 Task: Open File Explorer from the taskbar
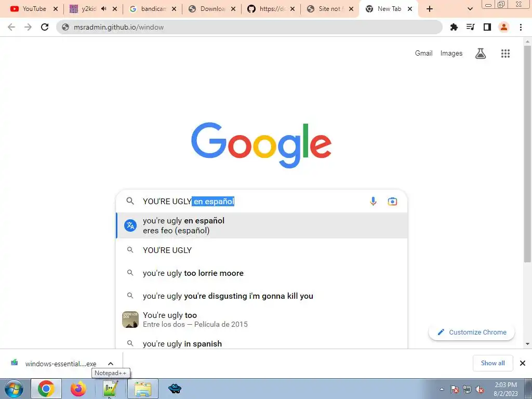[143, 389]
